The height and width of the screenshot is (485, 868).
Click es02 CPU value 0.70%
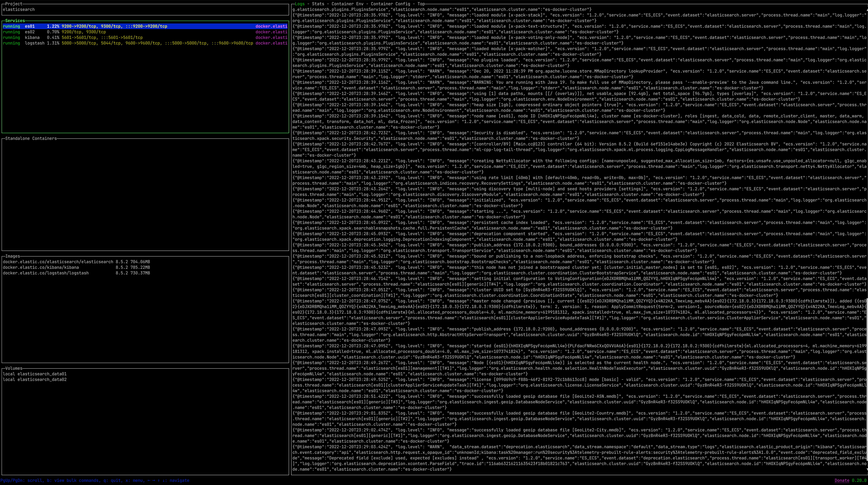pos(53,32)
